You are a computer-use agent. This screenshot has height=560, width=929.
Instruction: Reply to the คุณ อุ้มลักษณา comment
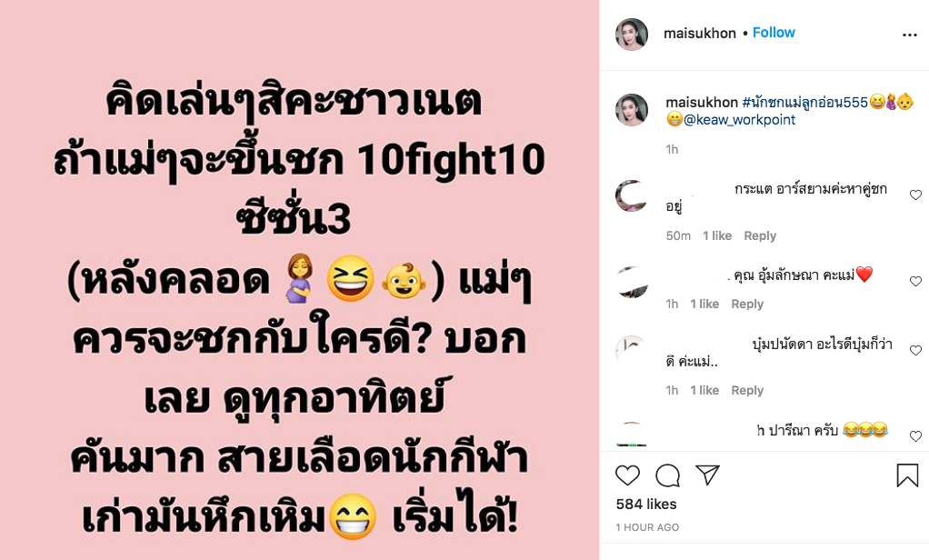point(747,304)
